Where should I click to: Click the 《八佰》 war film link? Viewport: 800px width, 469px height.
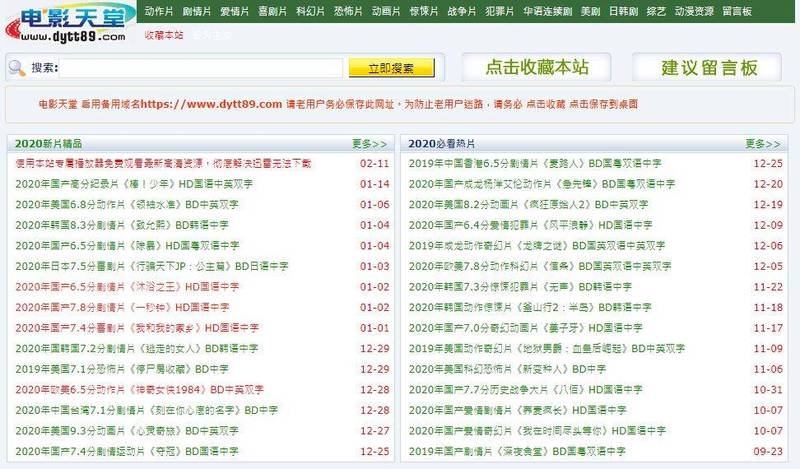pyautogui.click(x=525, y=390)
